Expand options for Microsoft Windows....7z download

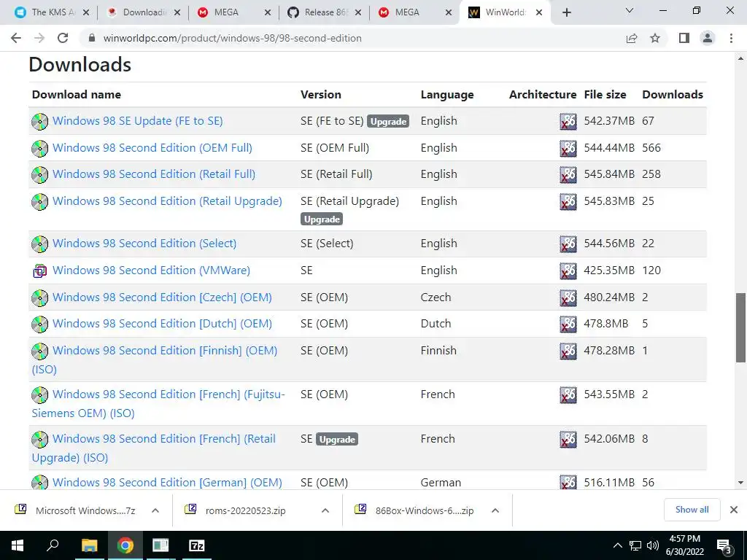pos(155,510)
